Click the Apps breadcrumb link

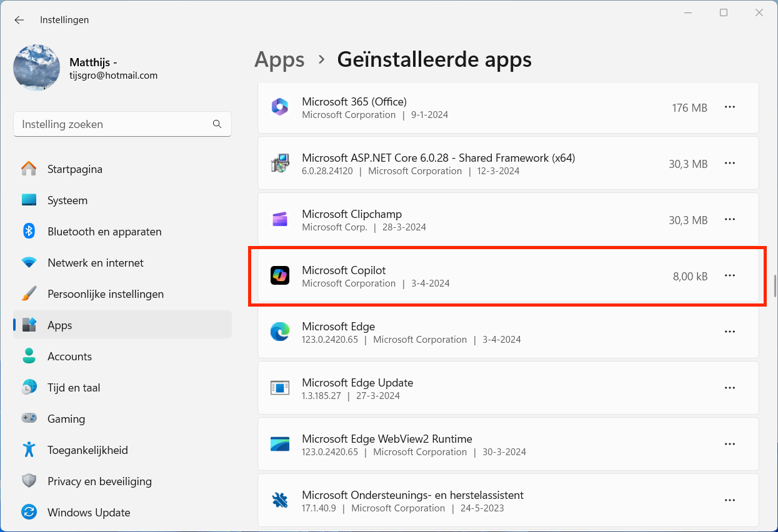click(279, 60)
